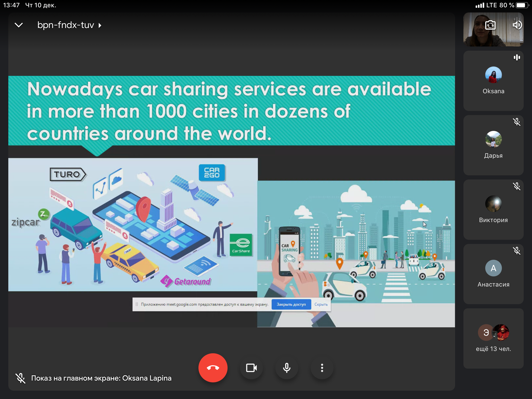Viewport: 532px width, 399px height.
Task: Click 'Закрыть доступ' stop sharing button
Action: tap(291, 304)
